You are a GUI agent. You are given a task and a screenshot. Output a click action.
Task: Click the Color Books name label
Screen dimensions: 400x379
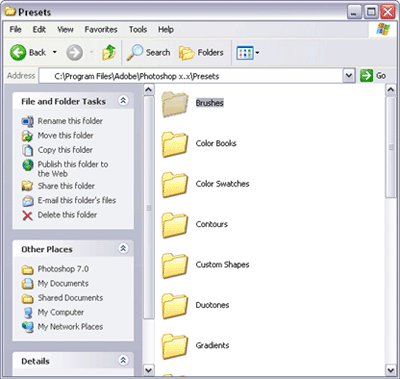tap(216, 143)
